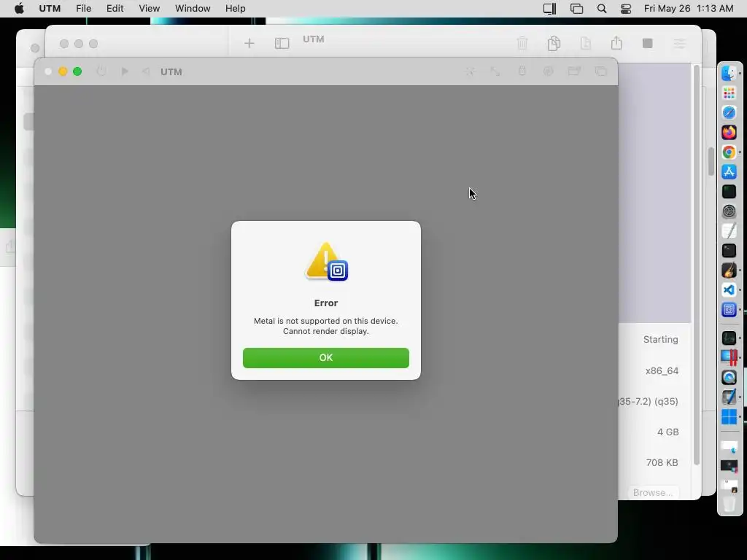
Task: Click the share icon in UTM main toolbar
Action: pyautogui.click(x=616, y=43)
